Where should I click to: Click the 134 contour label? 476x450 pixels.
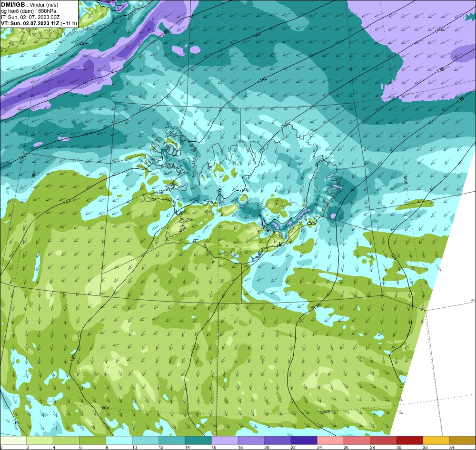point(394,256)
